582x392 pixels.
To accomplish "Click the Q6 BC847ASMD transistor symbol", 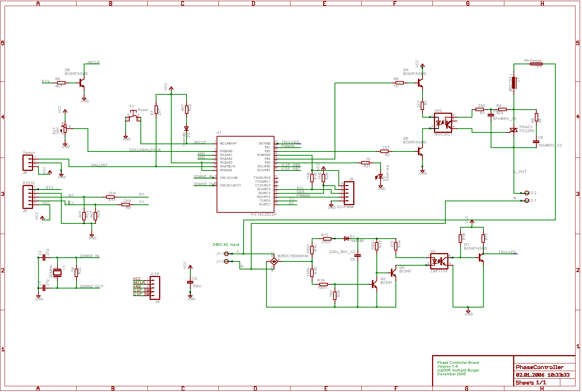I will 82,83.
